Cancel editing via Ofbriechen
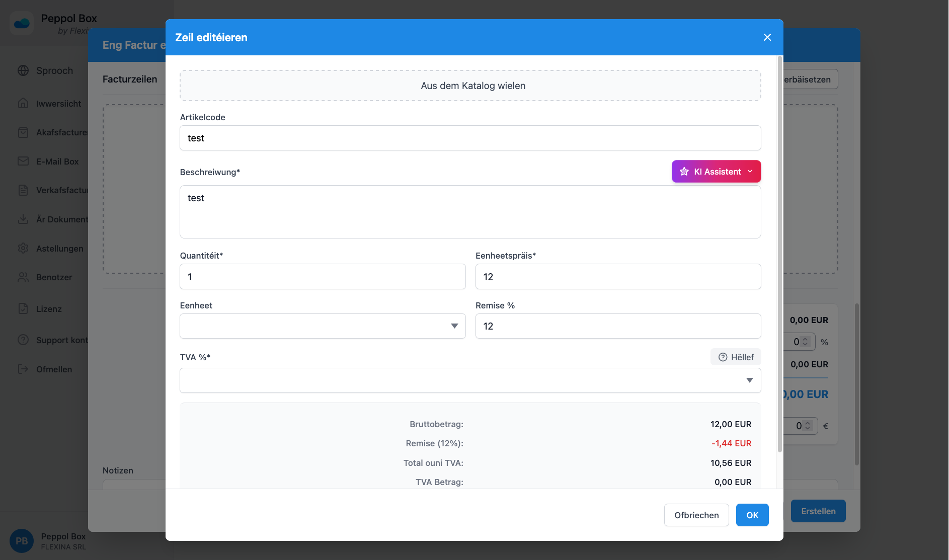This screenshot has height=560, width=949. point(696,515)
